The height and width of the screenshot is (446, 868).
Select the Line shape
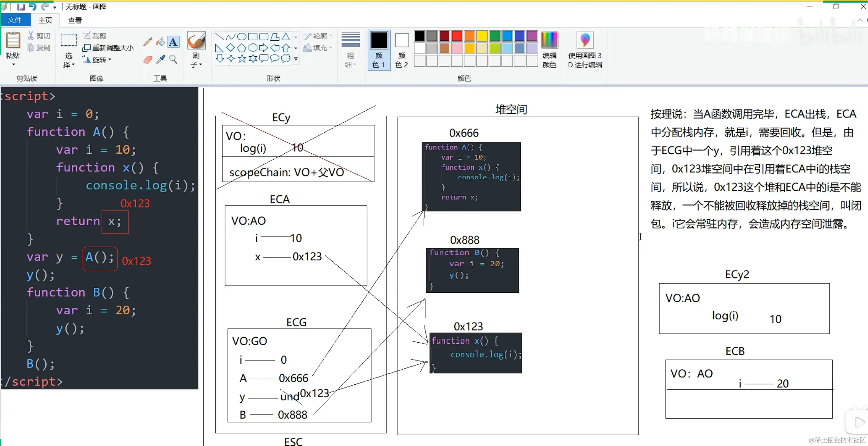pos(220,36)
